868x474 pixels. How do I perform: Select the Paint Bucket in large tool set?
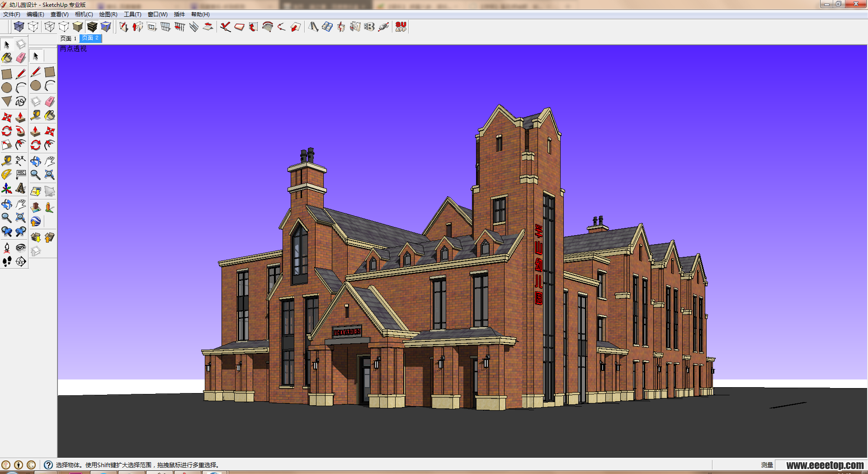7,58
